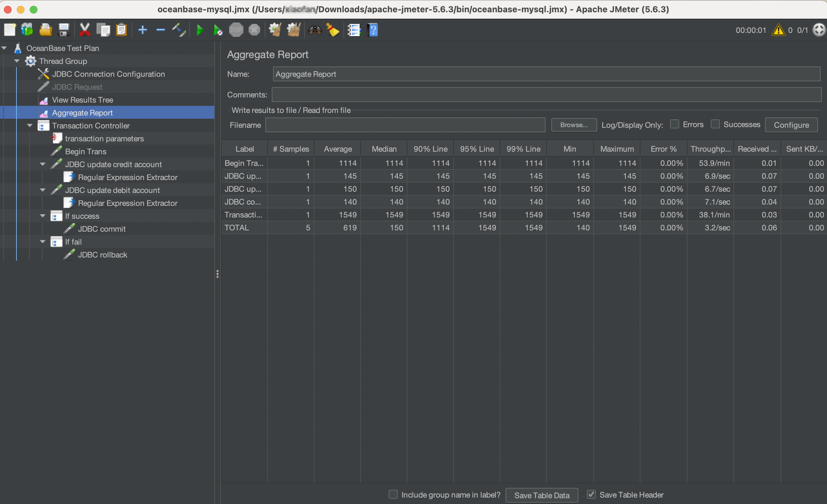
Task: Click the yellow warning log icon
Action: tap(778, 30)
